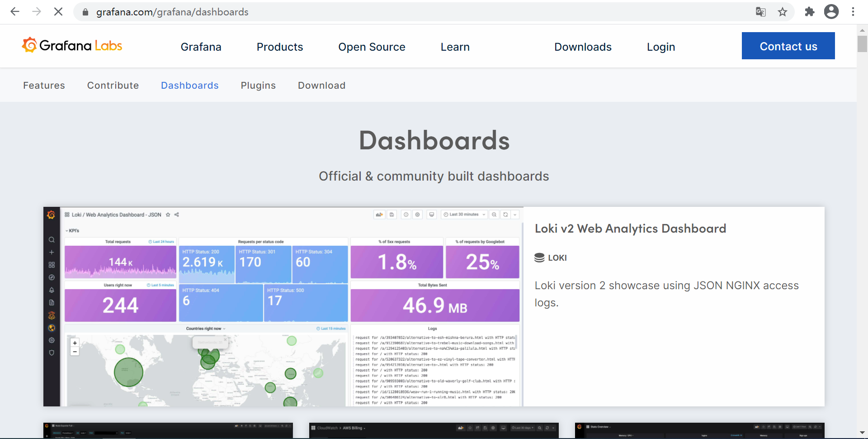Open the Chrome profile avatar
Screen dimensions: 868x439
pyautogui.click(x=831, y=12)
